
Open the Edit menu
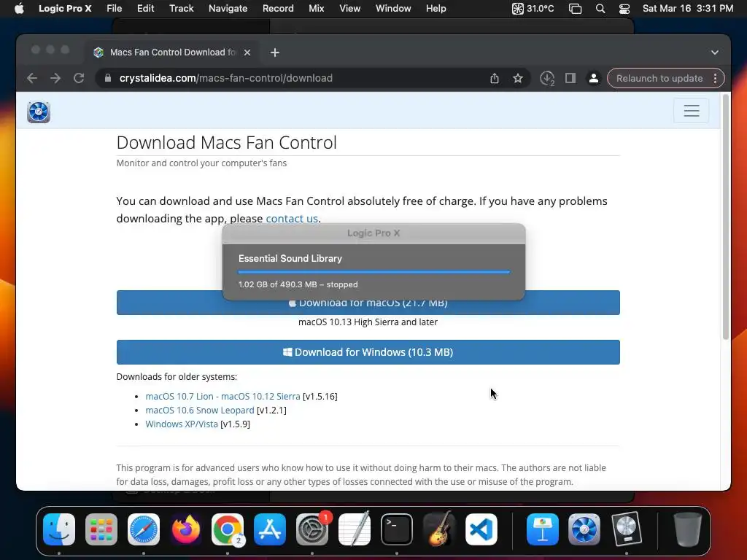coord(145,9)
